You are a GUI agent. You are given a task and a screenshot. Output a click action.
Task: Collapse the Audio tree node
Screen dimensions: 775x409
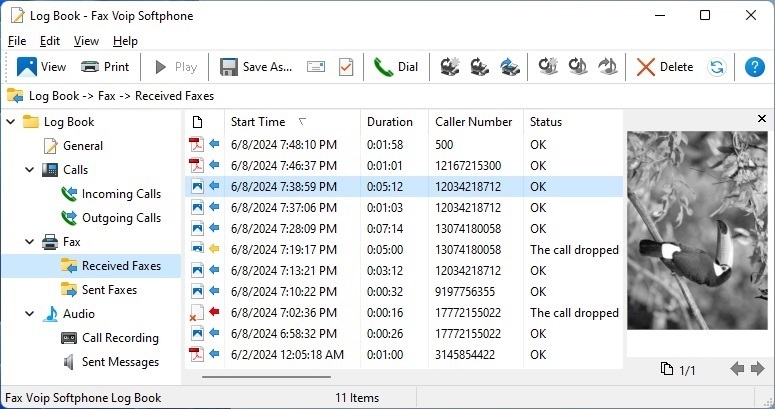pos(30,314)
